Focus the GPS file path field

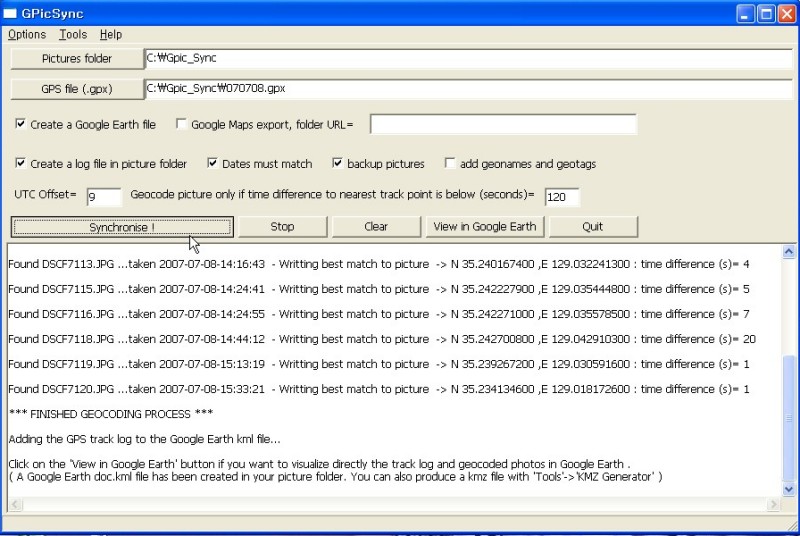pos(468,88)
